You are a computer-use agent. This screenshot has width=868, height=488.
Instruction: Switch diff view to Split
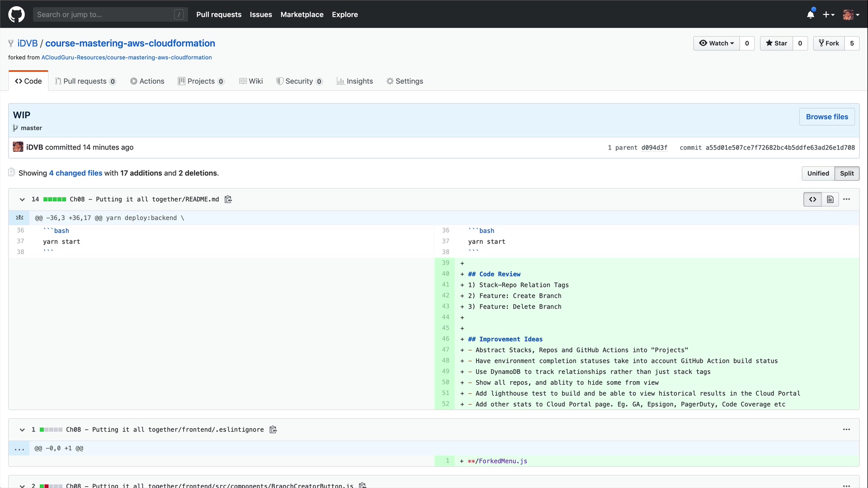[847, 174]
